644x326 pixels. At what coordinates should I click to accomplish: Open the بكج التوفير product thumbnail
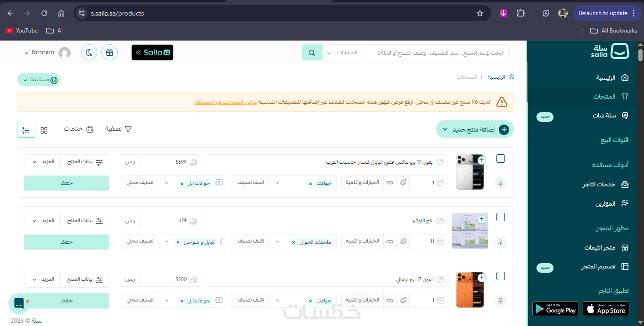click(x=470, y=231)
